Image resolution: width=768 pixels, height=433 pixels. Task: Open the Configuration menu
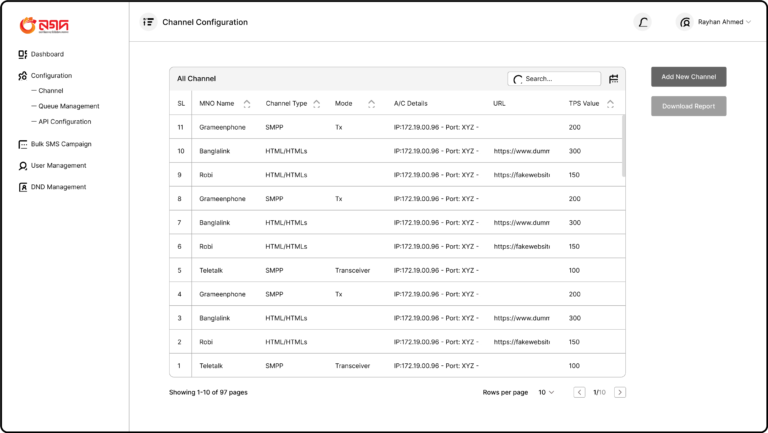51,75
